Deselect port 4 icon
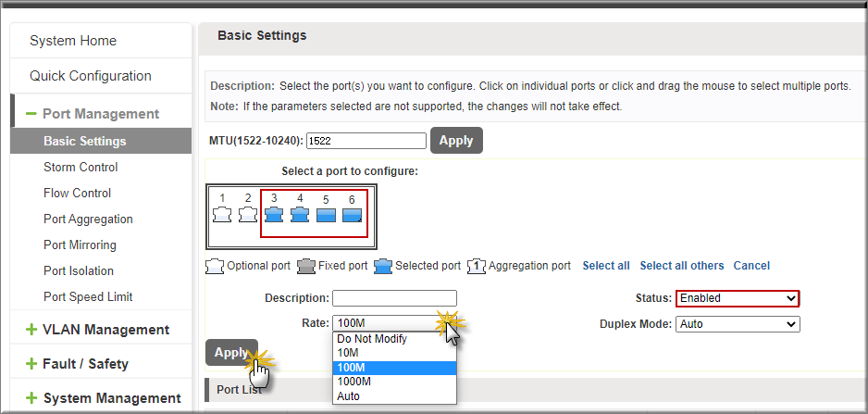This screenshot has height=414, width=868. pos(300,215)
